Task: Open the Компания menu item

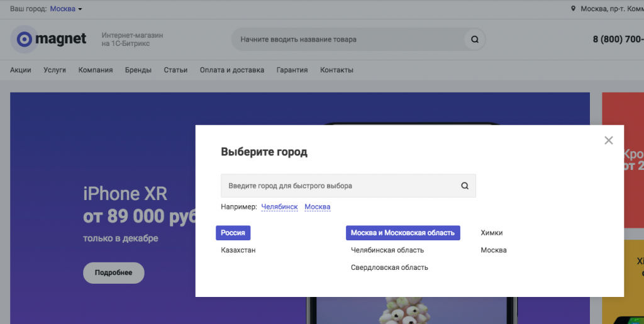Action: coord(96,70)
